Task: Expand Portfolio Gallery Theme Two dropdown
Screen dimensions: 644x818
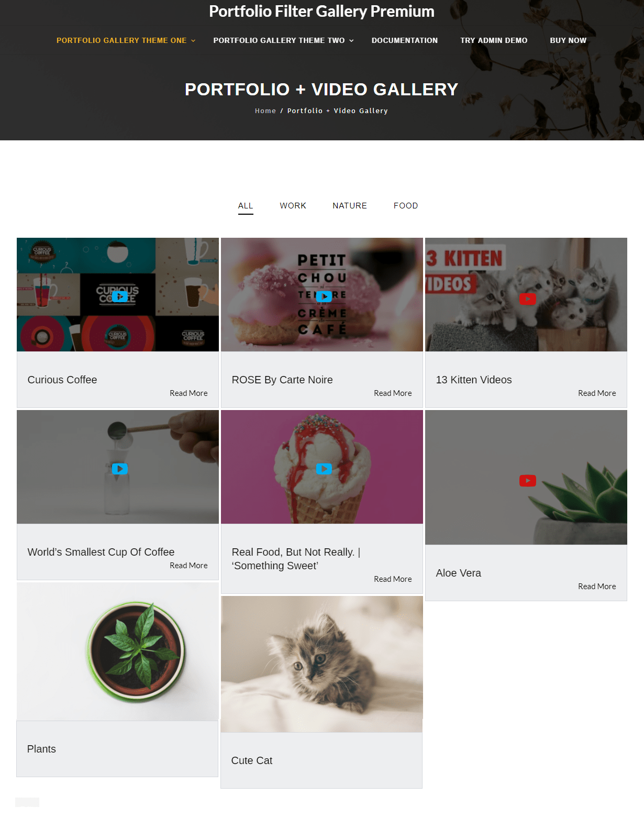Action: pos(283,40)
